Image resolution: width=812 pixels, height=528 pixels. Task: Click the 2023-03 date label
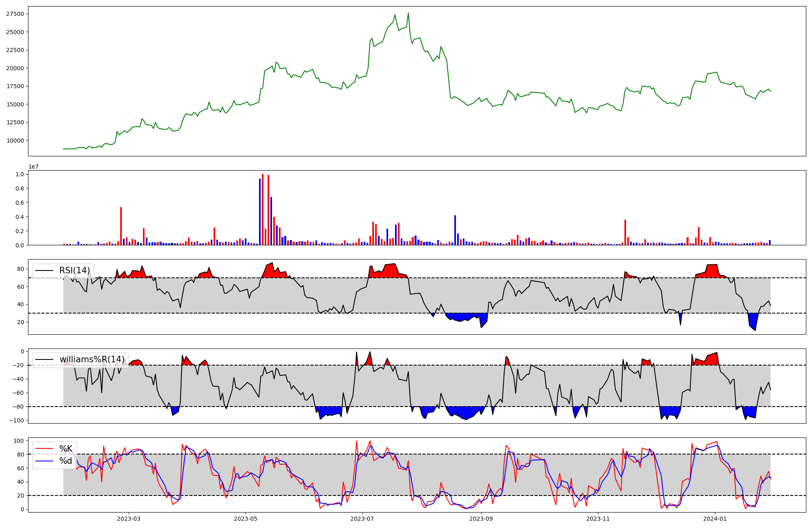(x=129, y=519)
